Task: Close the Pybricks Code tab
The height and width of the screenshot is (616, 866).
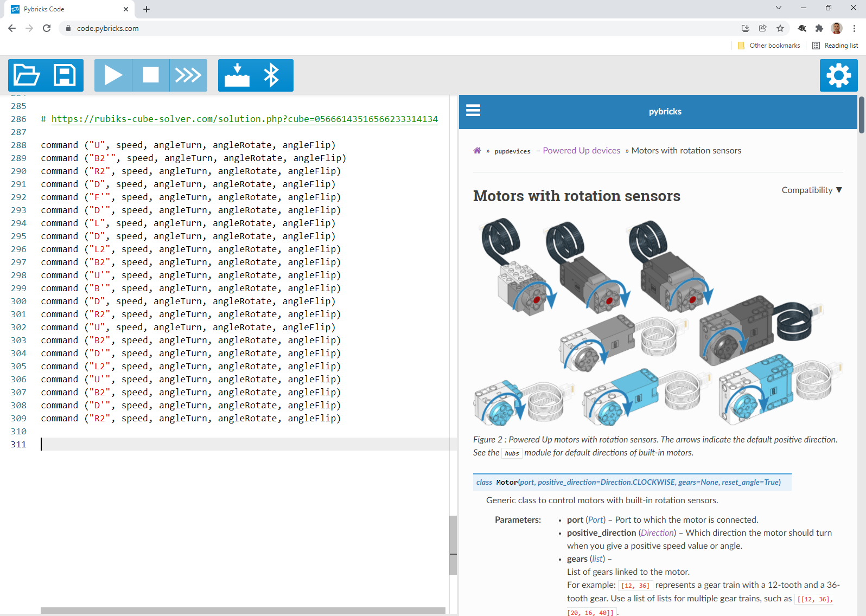Action: tap(126, 9)
